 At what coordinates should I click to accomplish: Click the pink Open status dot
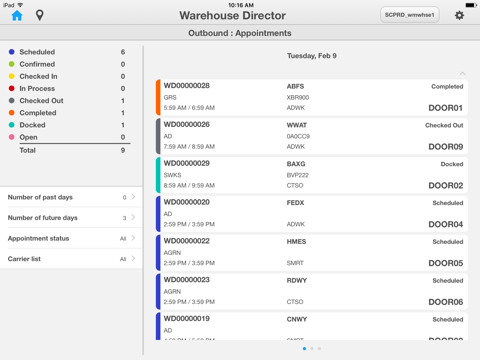pyautogui.click(x=12, y=137)
